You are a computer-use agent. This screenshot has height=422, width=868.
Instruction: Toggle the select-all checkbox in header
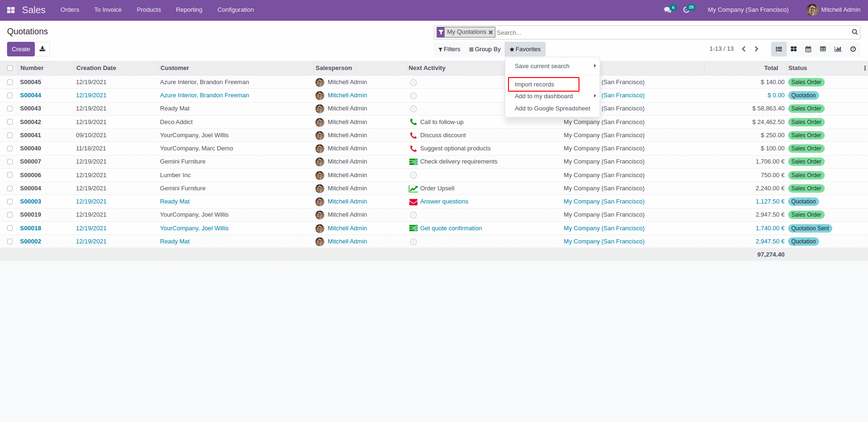[x=10, y=68]
